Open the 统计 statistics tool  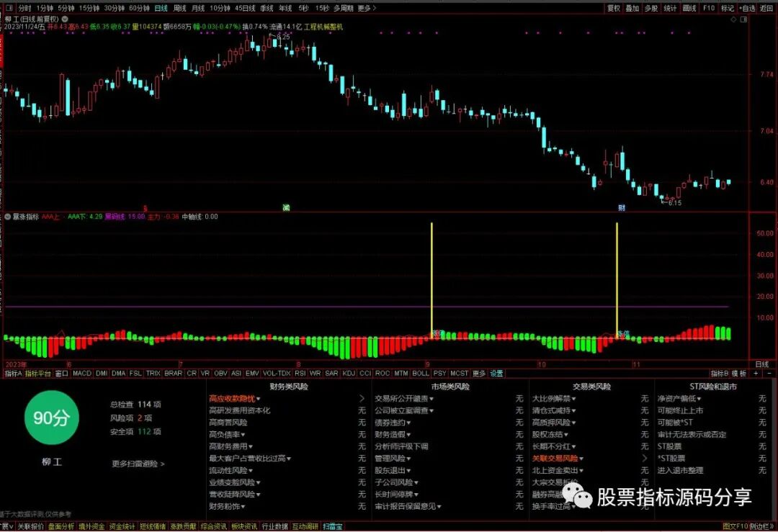(670, 8)
